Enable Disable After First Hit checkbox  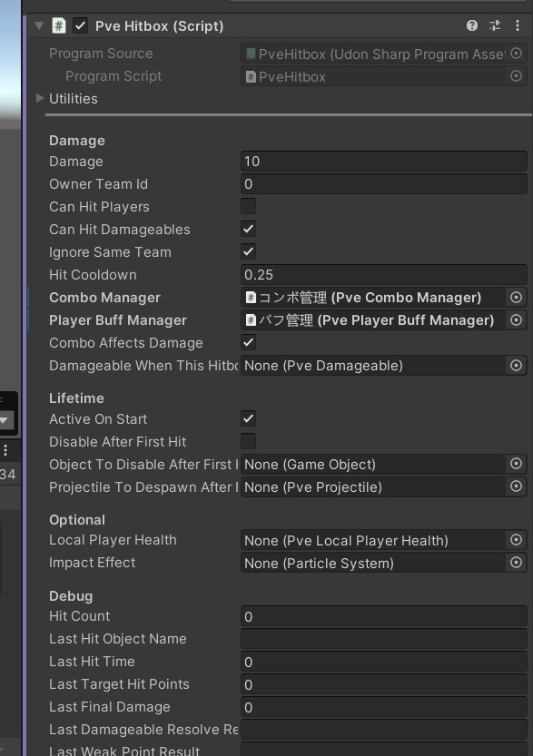(249, 441)
